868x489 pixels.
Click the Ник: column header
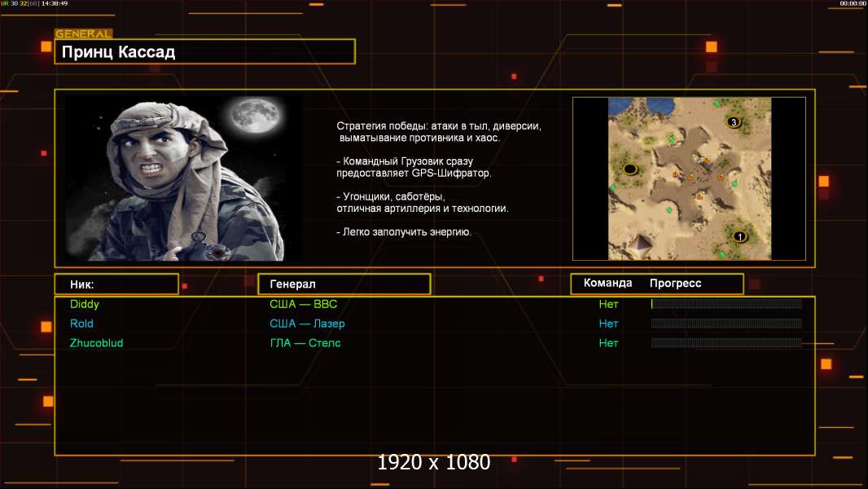click(x=116, y=284)
